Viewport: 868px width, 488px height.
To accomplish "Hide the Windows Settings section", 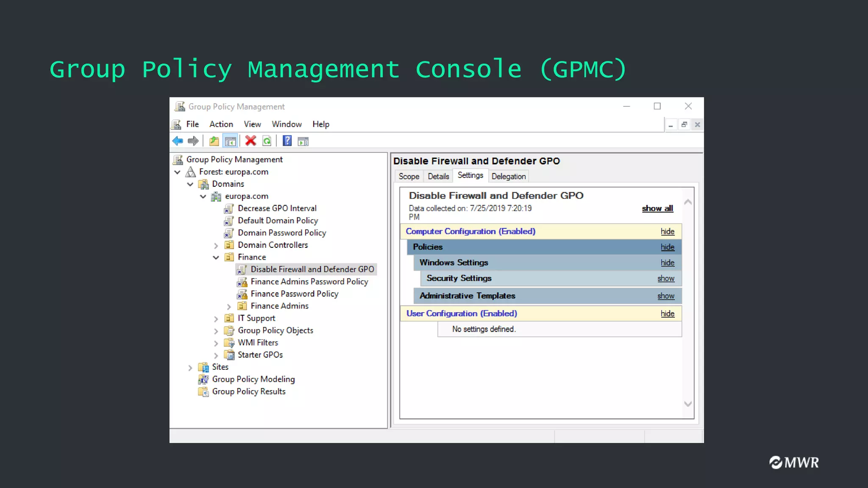I will [x=668, y=263].
